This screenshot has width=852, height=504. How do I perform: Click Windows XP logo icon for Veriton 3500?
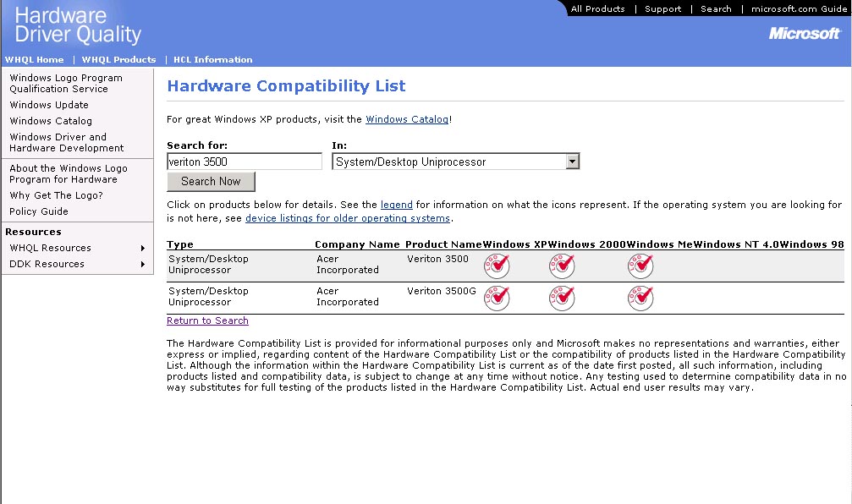click(497, 266)
